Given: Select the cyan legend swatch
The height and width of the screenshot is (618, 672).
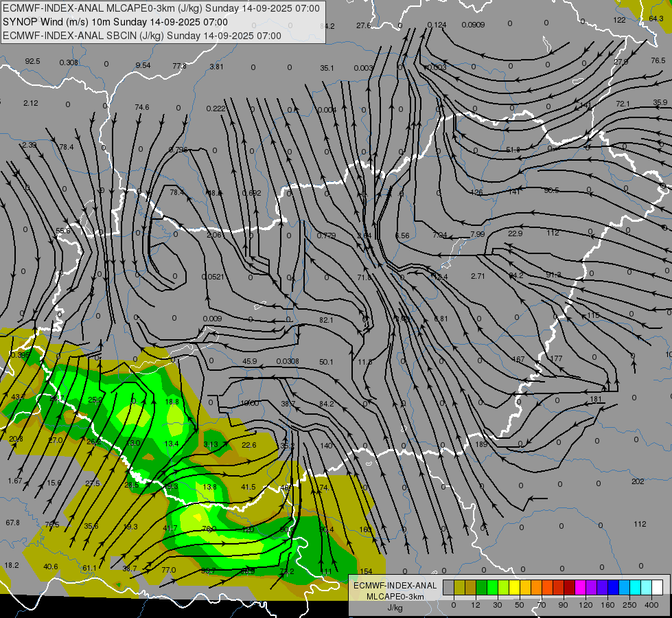Looking at the screenshot, I should (x=635, y=587).
